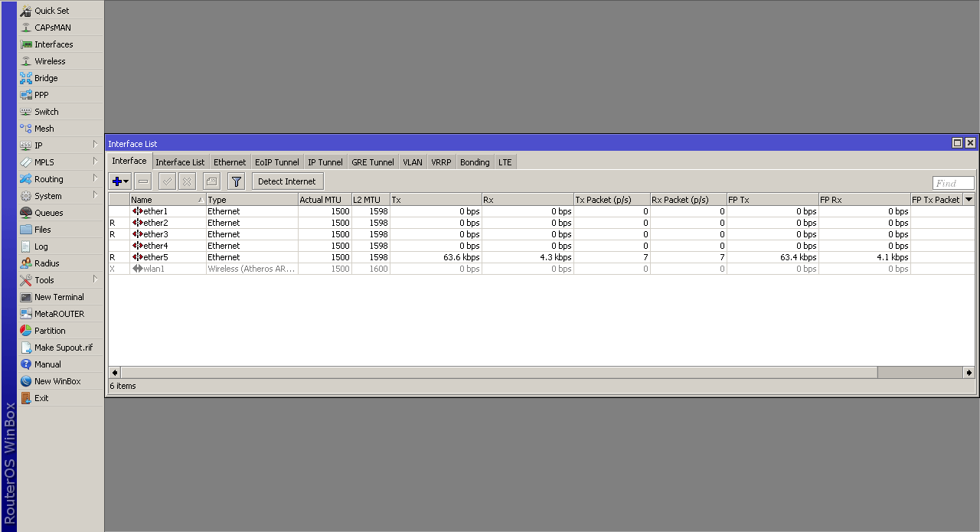Select the ether3 interface row
The height and width of the screenshot is (532, 980).
pyautogui.click(x=541, y=234)
